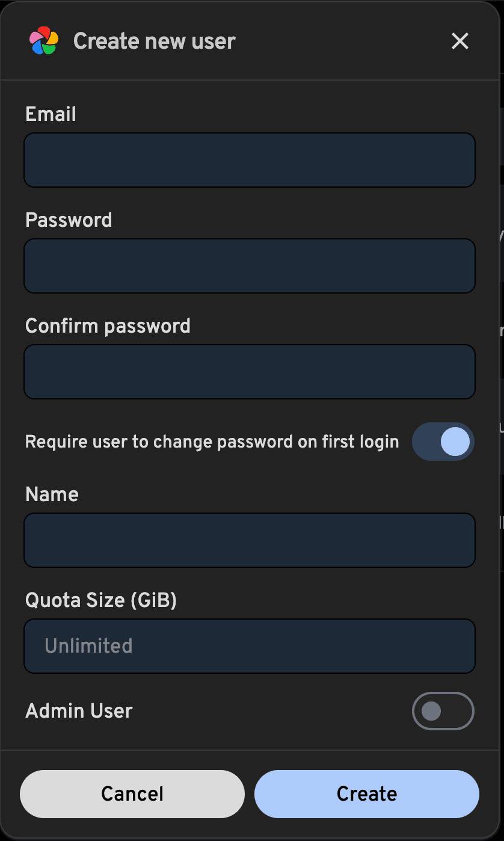Click the Name field label
This screenshot has width=504, height=841.
[x=51, y=494]
